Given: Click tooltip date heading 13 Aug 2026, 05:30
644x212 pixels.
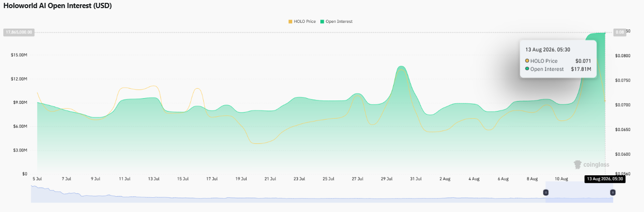Looking at the screenshot, I should (x=548, y=50).
